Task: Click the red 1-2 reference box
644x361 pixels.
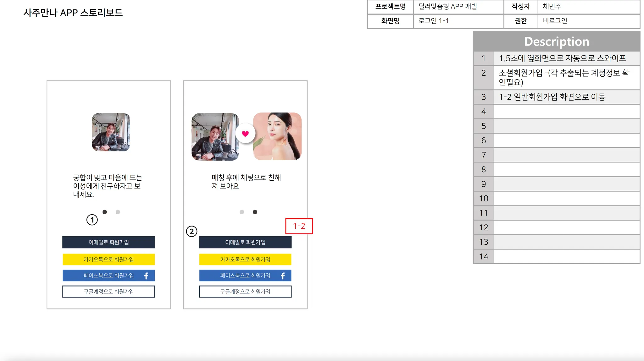Action: pos(299,226)
